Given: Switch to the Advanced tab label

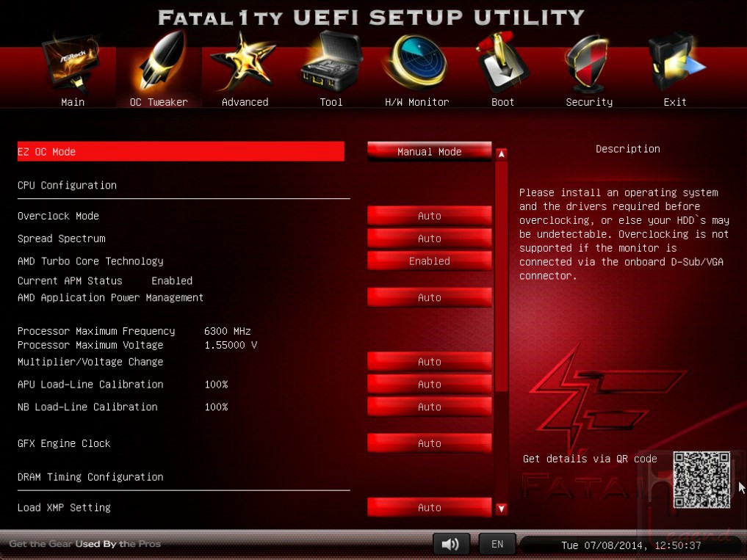Looking at the screenshot, I should pyautogui.click(x=245, y=102).
